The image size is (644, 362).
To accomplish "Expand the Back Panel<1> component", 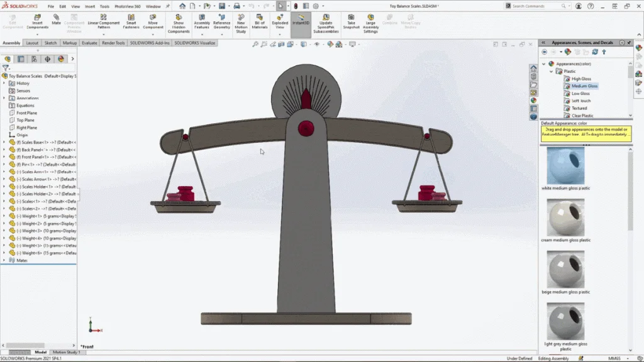I will pos(4,150).
